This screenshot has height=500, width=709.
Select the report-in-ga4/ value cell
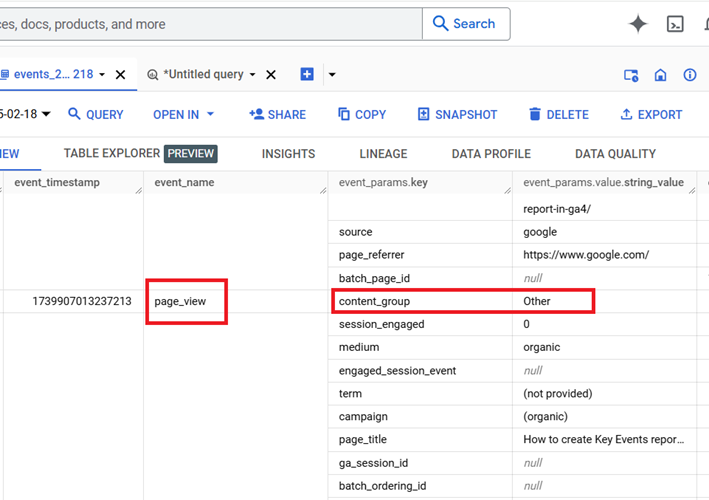tap(604, 209)
